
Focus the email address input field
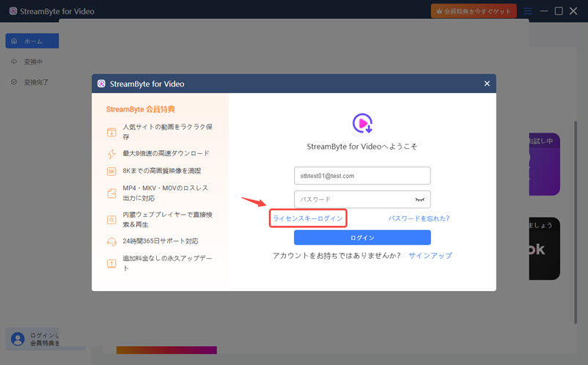362,176
